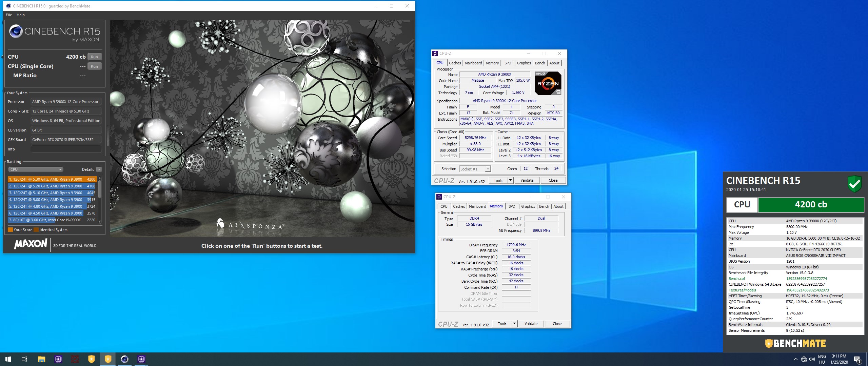Screen dimensions: 868x366
Task: Select the 4.80 GHz ranking entry scoring 3724
Action: point(52,206)
